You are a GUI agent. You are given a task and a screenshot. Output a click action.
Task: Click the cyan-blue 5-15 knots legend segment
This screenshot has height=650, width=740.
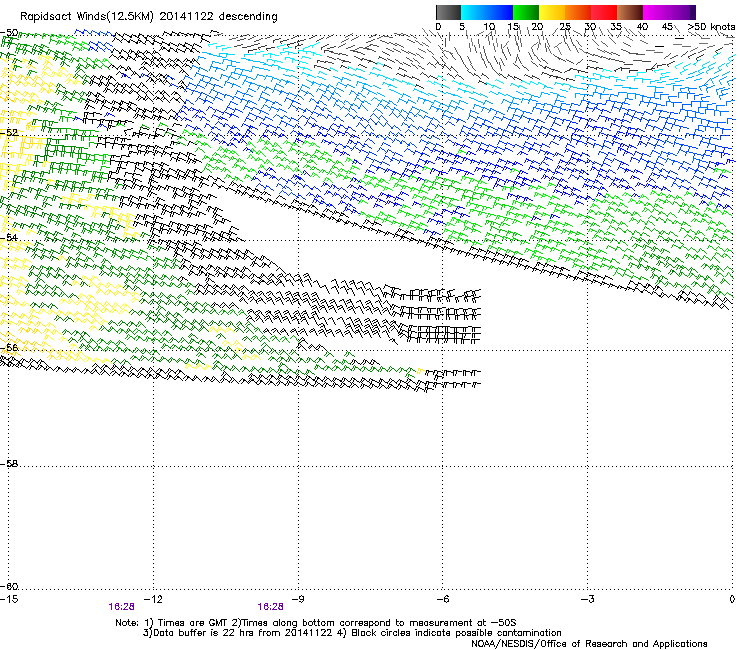click(x=487, y=12)
